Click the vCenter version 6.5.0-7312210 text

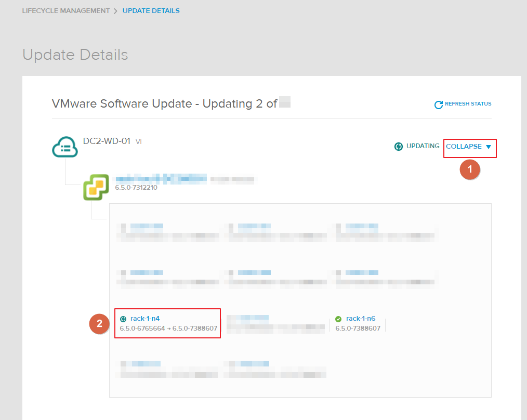[136, 188]
